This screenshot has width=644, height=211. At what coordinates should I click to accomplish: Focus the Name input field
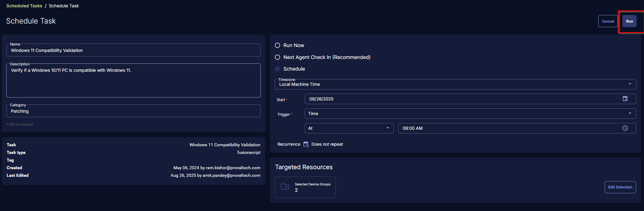133,50
